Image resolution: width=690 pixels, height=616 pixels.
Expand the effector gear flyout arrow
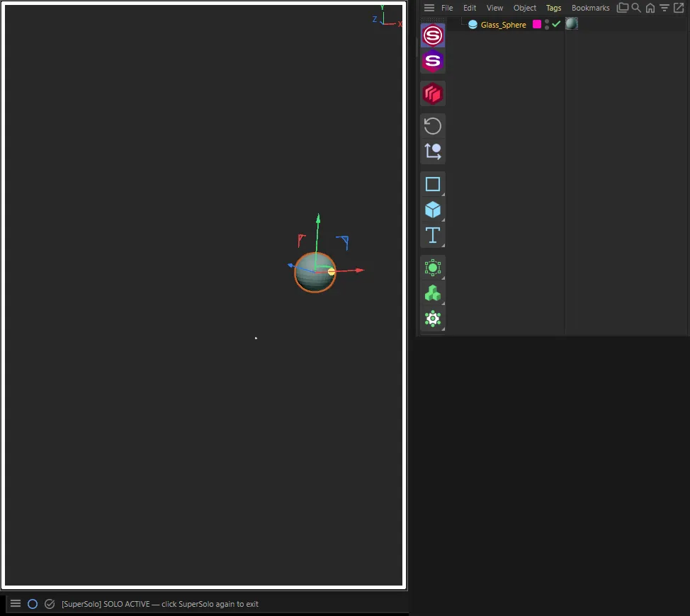pos(443,329)
